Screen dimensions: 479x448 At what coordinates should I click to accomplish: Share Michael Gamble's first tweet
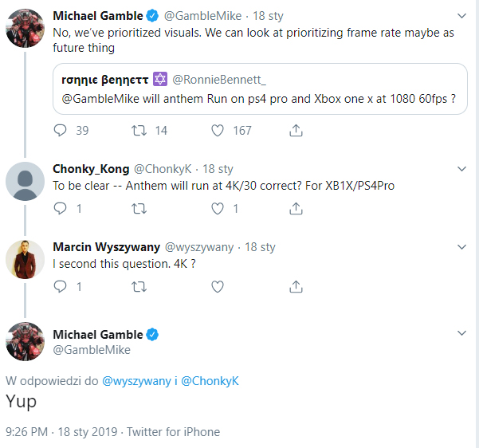tap(296, 130)
